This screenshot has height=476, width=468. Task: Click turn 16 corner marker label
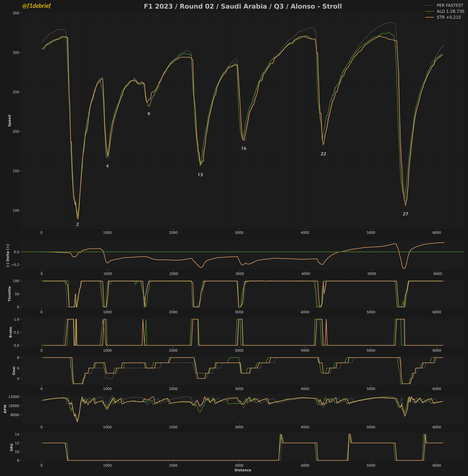[244, 148]
